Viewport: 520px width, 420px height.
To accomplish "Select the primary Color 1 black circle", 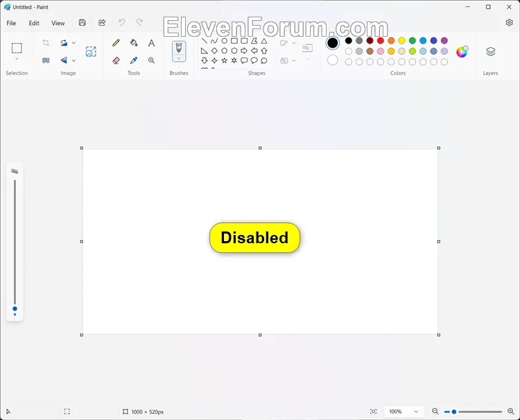I will click(333, 43).
